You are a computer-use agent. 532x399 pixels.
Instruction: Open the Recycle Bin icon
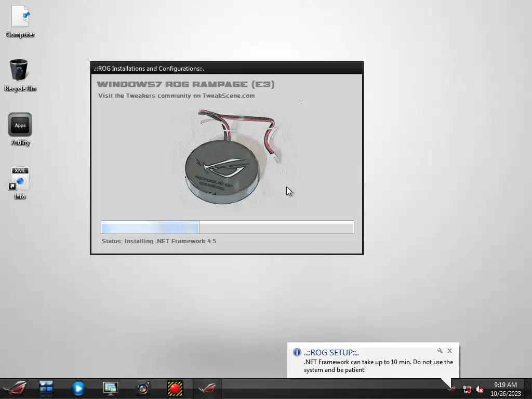tap(20, 75)
